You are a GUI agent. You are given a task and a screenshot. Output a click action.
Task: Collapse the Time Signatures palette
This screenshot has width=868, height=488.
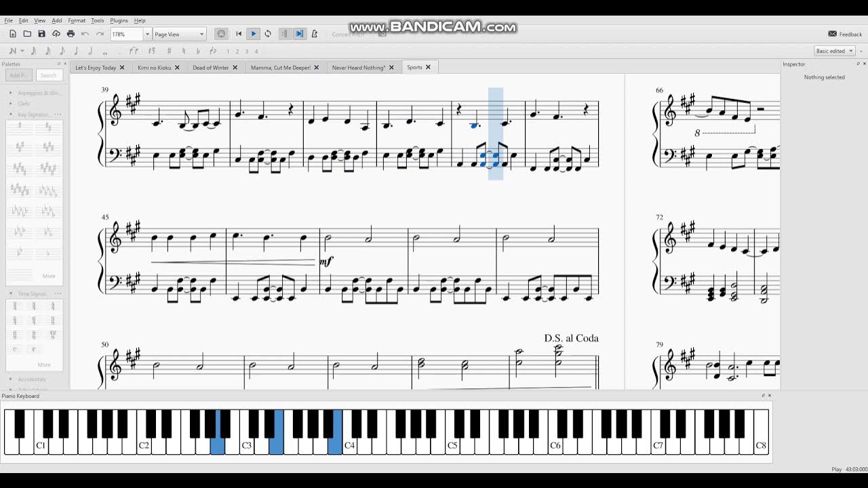[x=10, y=293]
